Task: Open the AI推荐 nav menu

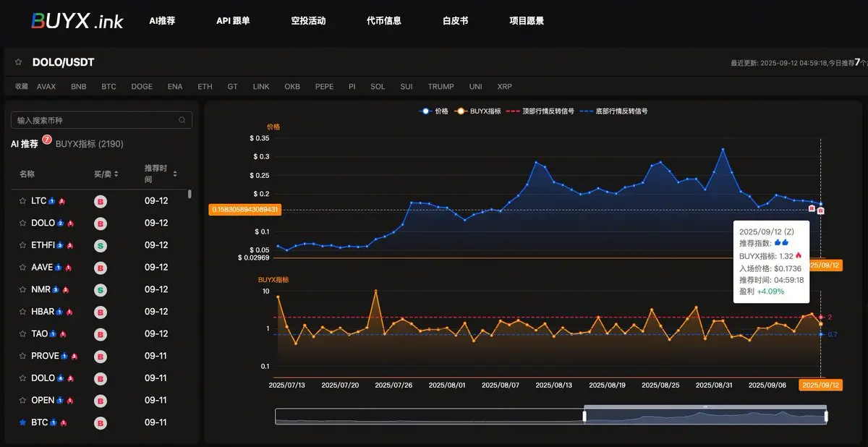Action: [162, 21]
